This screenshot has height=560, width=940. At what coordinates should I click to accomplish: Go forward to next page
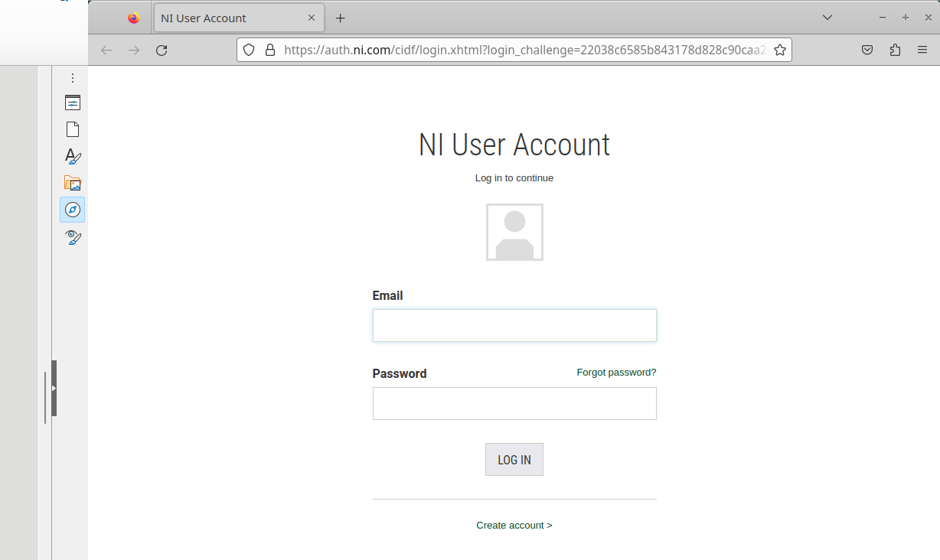tap(134, 50)
